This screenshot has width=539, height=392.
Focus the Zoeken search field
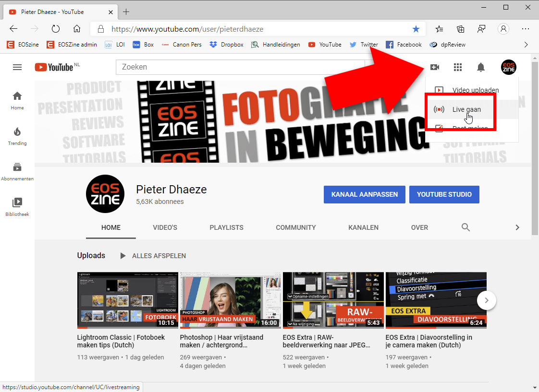[x=240, y=67]
